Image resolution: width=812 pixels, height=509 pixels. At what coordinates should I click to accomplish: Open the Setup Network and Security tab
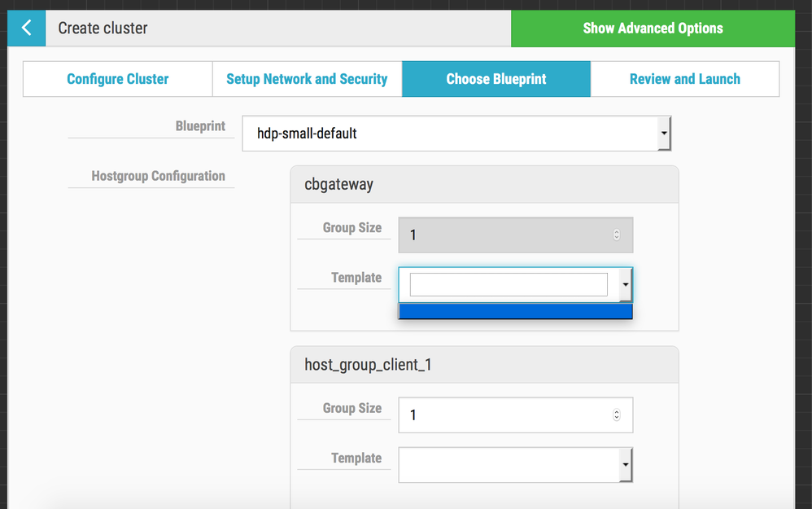[307, 79]
